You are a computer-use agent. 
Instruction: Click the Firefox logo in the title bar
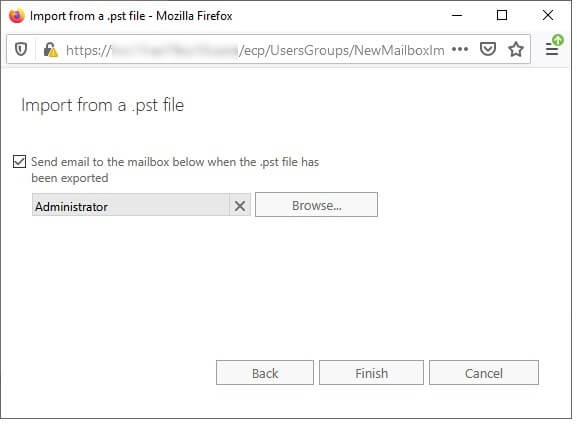[17, 16]
